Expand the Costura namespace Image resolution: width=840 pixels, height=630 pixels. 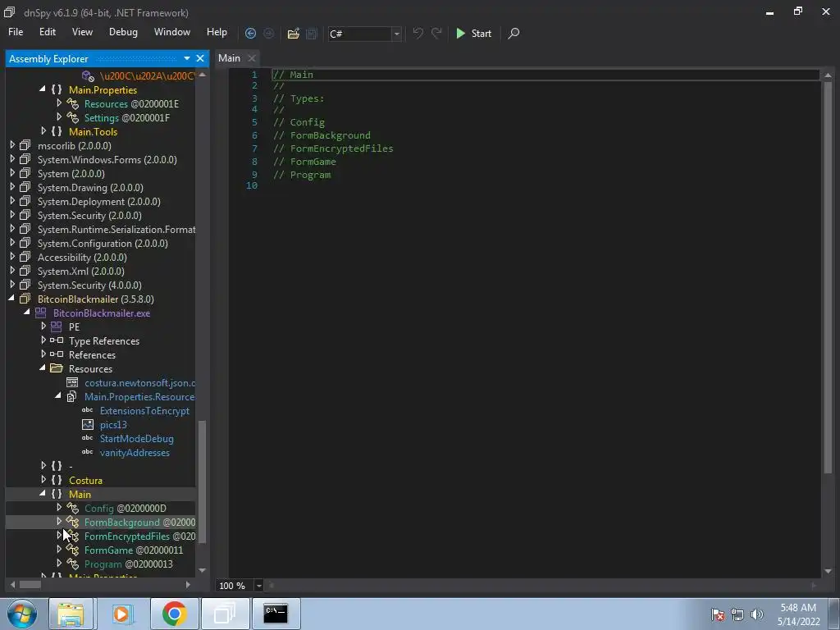click(43, 479)
